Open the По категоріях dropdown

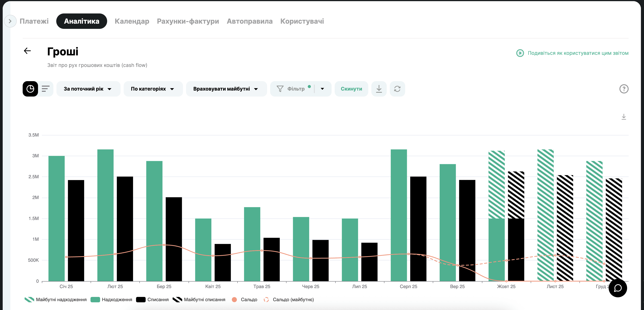coord(153,89)
